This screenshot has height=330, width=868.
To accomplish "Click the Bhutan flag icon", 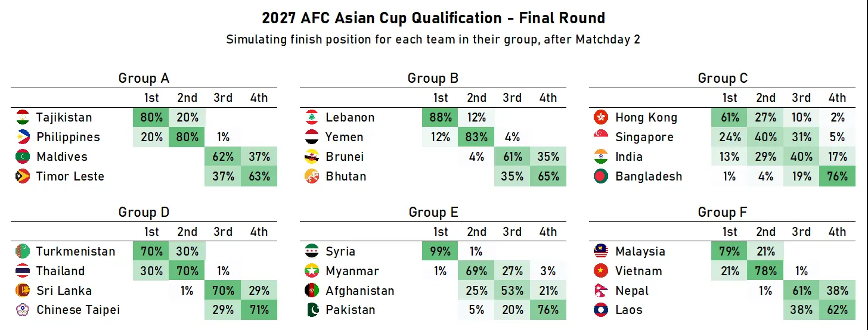I will pyautogui.click(x=312, y=176).
